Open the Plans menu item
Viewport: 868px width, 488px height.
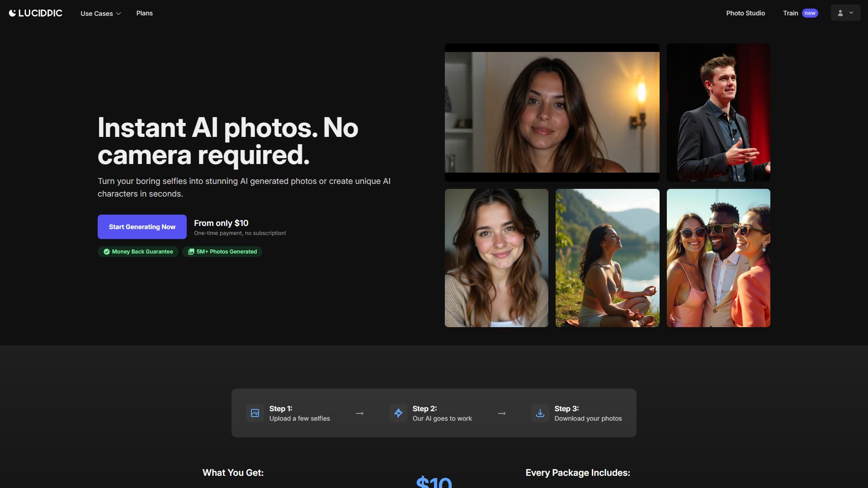[145, 13]
